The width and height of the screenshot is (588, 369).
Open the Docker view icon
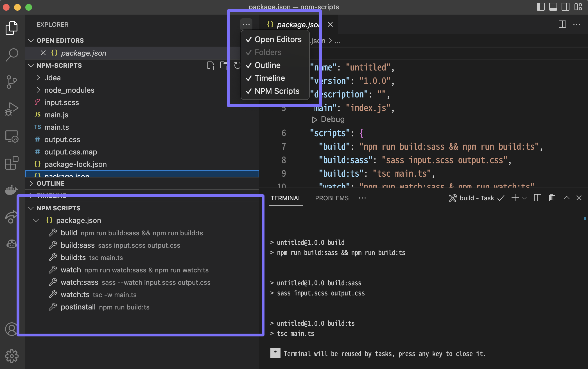(x=12, y=190)
